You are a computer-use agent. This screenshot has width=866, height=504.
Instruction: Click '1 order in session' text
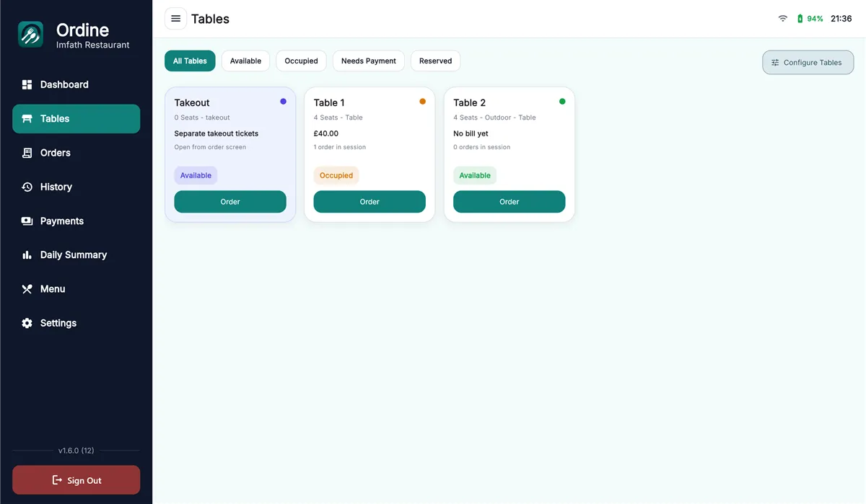[x=339, y=147]
